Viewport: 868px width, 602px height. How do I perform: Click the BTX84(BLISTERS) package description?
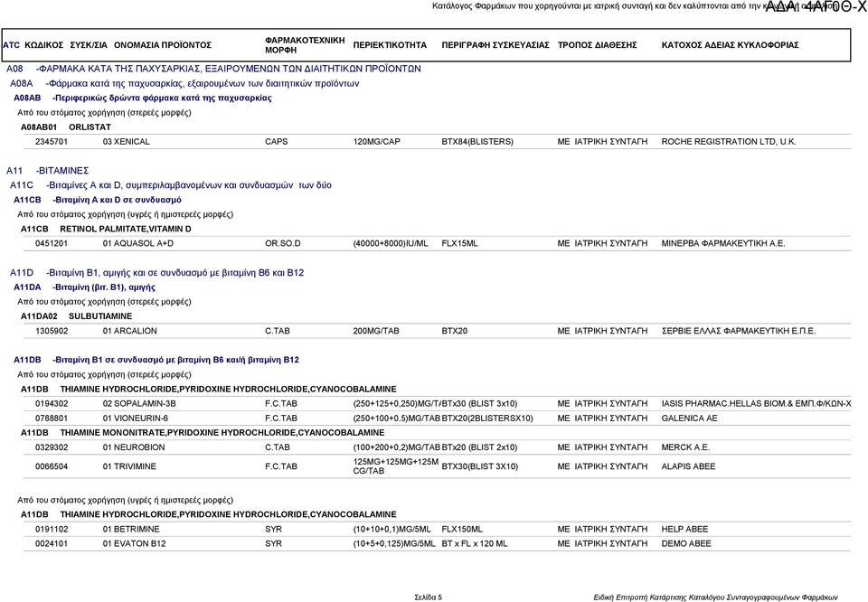[477, 142]
